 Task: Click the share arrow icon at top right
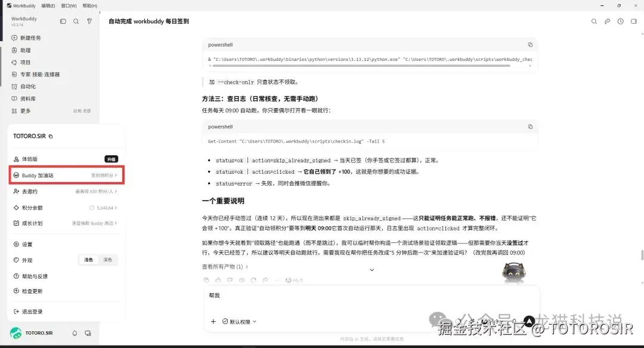coord(607,21)
